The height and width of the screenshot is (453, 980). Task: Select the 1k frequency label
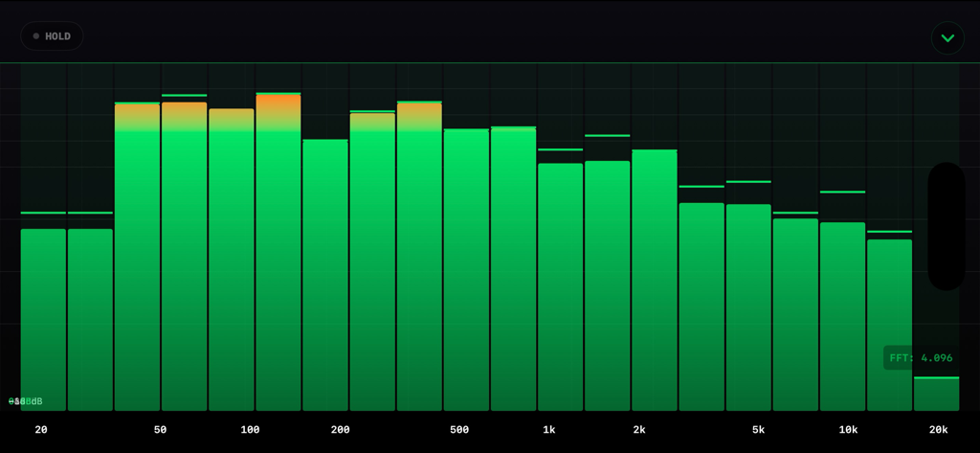click(548, 430)
